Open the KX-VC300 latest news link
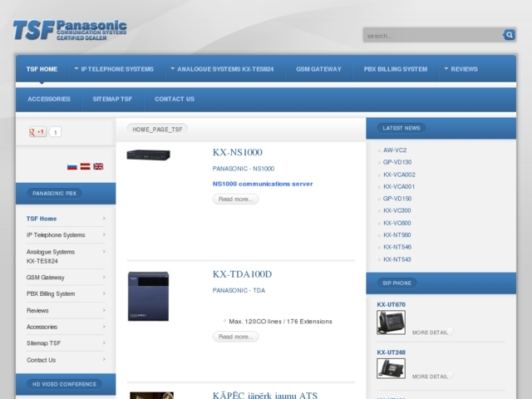 point(397,210)
